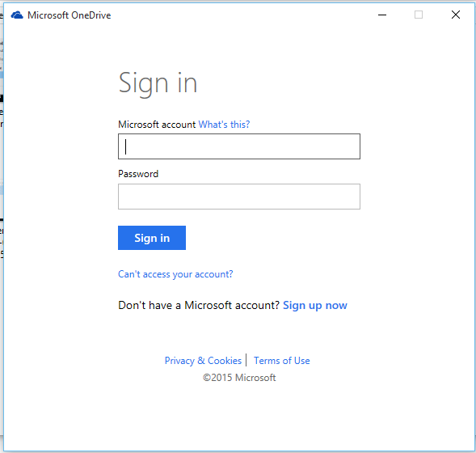Click the "Microsoft account" label text
476x453 pixels.
coord(157,125)
